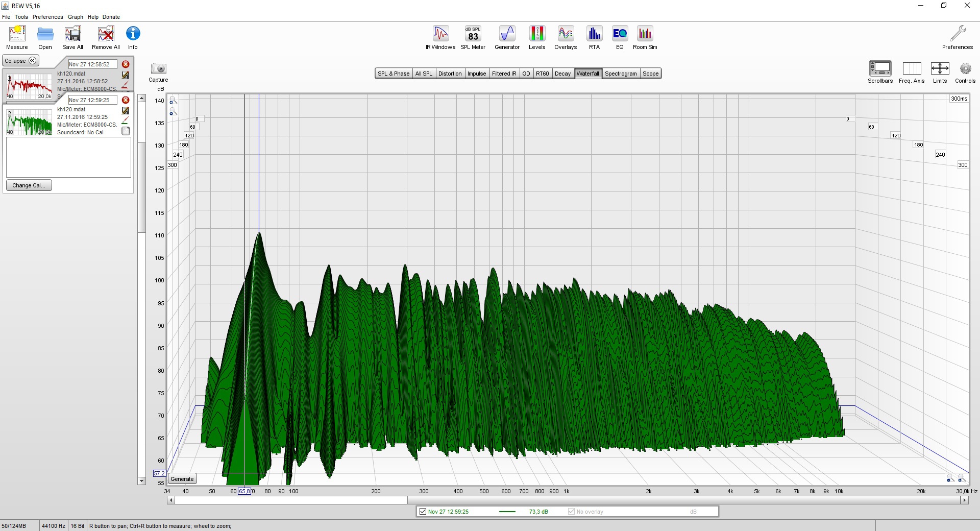
Task: Toggle graph Scrollbars
Action: 880,72
